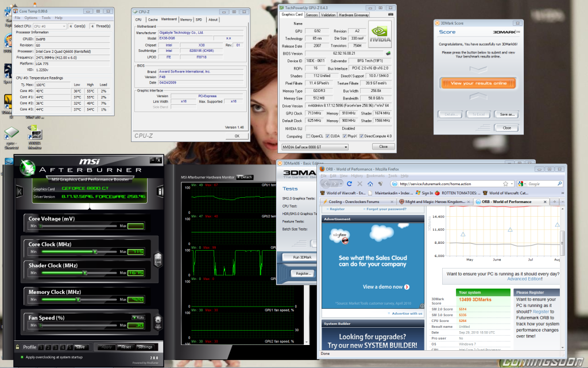This screenshot has height=368, width=588.
Task: Click the Kombustor K icon in Afterburner
Action: (x=20, y=191)
